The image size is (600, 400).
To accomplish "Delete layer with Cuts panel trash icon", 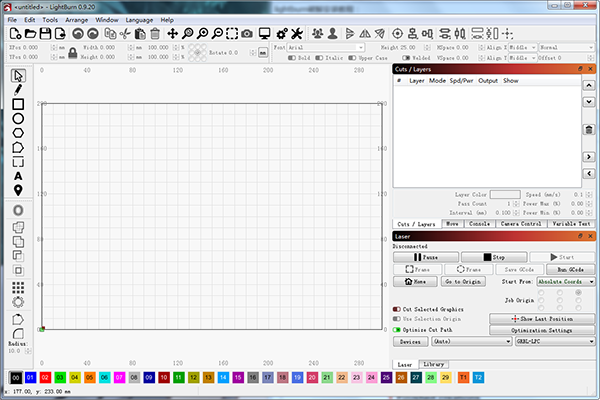I will pos(589,129).
